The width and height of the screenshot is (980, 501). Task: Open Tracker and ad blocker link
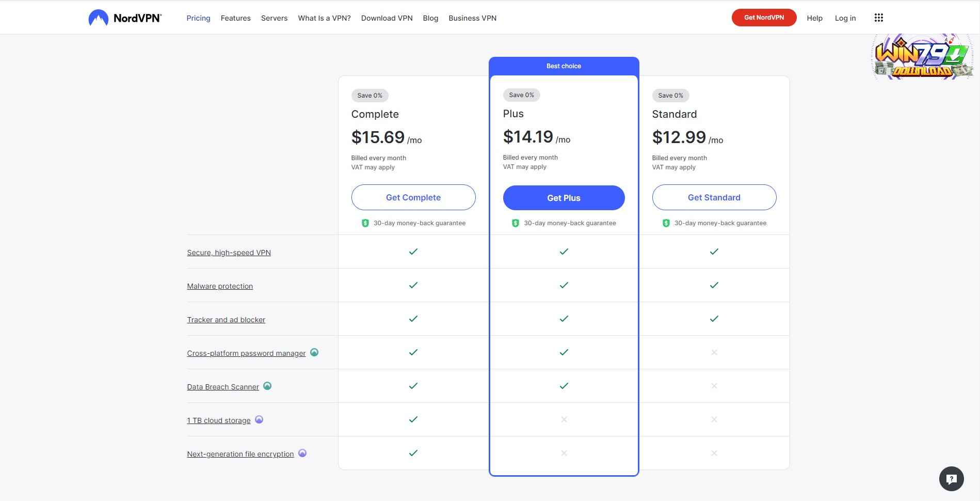226,320
